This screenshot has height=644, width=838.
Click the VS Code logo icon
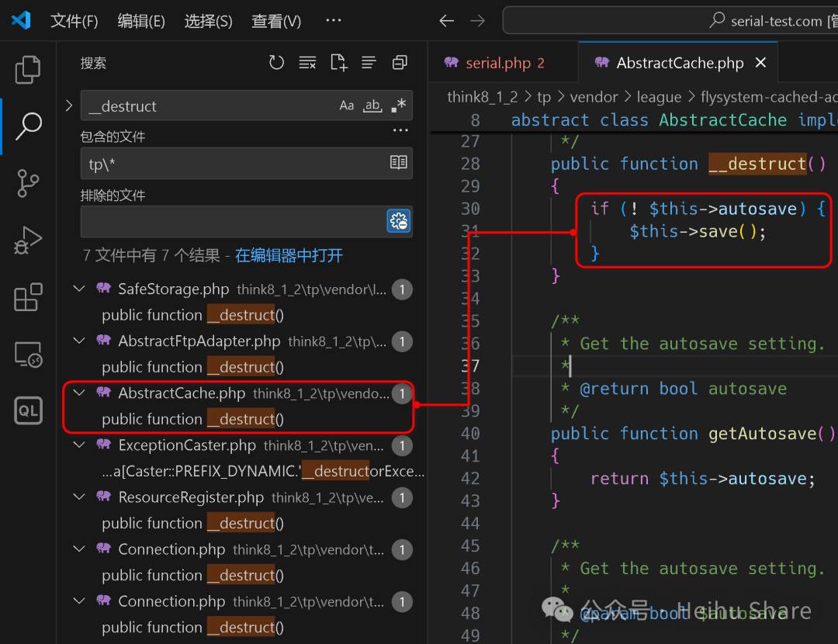point(21,20)
